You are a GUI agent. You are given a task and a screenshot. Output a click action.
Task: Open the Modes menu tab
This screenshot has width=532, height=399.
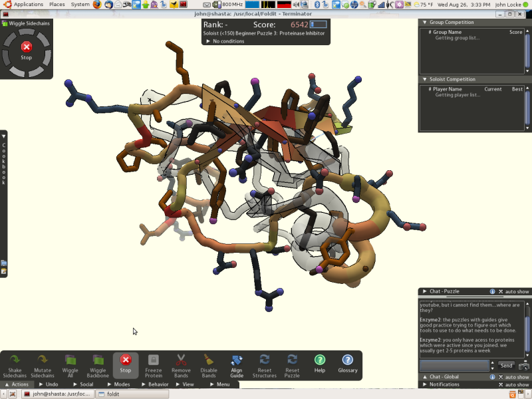(119, 384)
